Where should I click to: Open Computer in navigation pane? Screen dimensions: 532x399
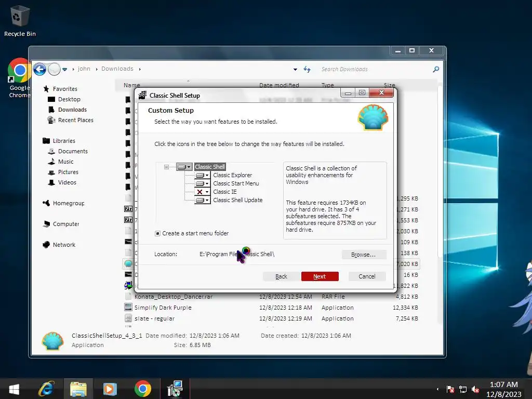tap(65, 224)
